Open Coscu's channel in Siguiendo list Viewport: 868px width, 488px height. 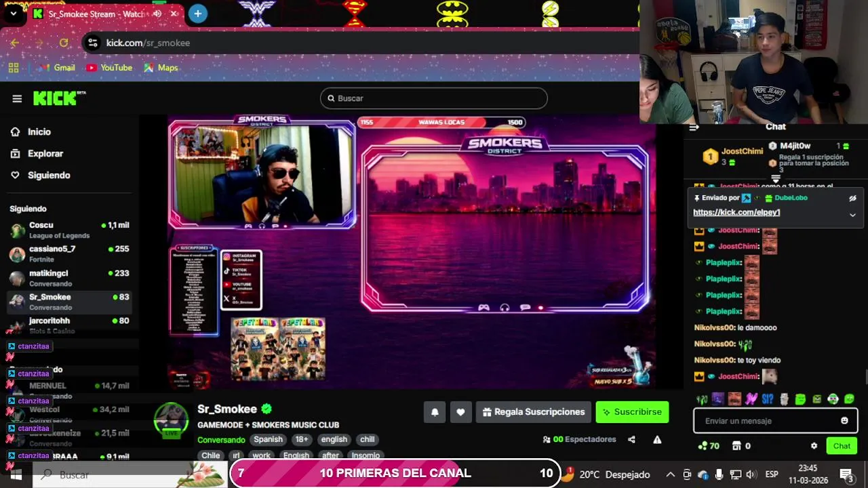[x=69, y=230]
